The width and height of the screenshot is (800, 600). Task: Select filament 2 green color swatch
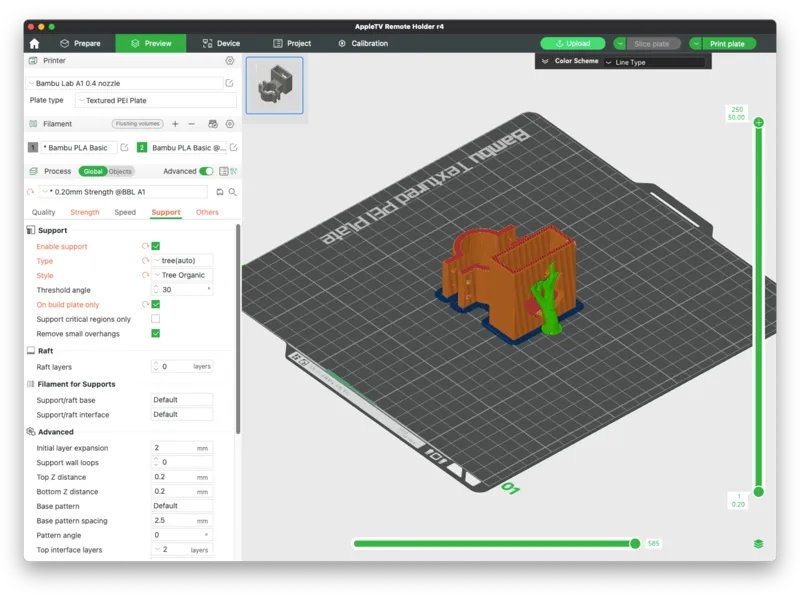pyautogui.click(x=142, y=147)
